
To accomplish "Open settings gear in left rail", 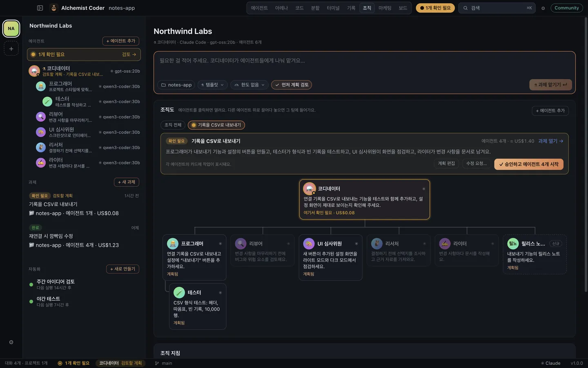I will tap(11, 342).
